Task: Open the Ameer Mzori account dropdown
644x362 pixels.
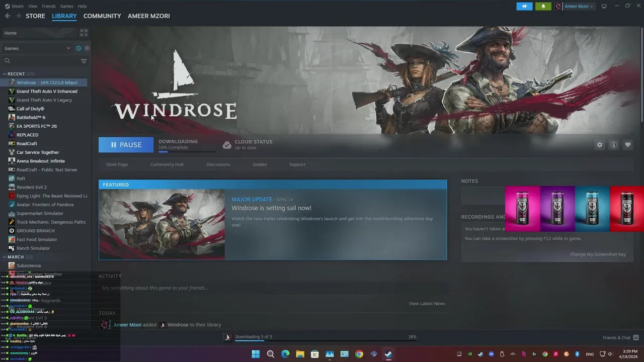Action: tap(575, 6)
